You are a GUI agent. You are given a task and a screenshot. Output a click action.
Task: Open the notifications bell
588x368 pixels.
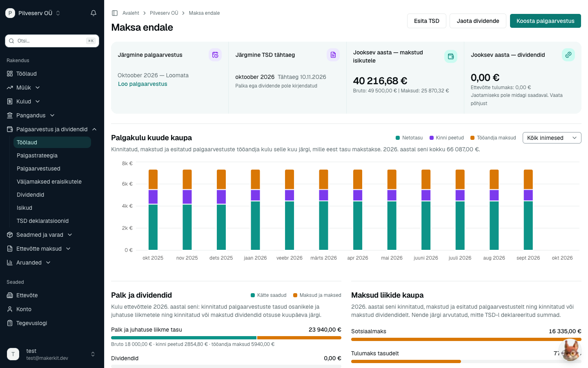click(94, 13)
